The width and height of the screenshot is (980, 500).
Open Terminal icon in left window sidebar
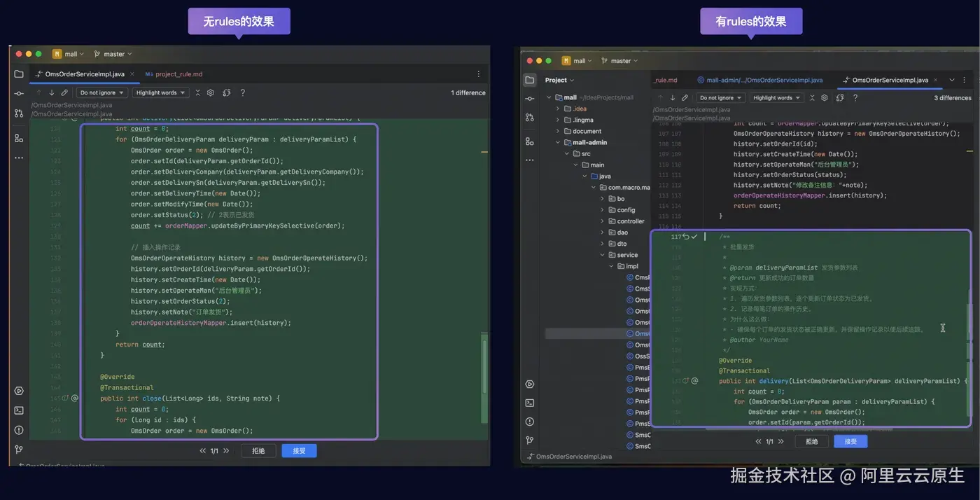(x=19, y=410)
